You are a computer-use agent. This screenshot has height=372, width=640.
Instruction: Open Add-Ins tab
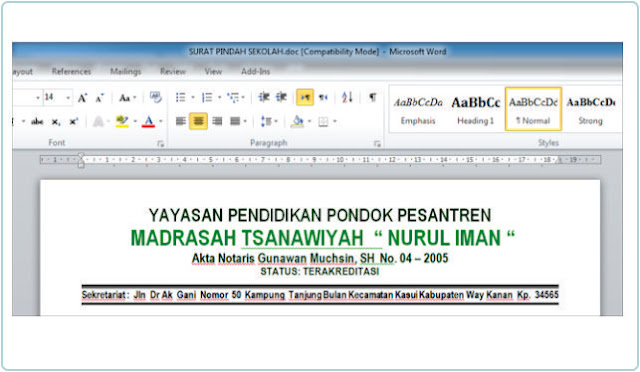pos(256,71)
